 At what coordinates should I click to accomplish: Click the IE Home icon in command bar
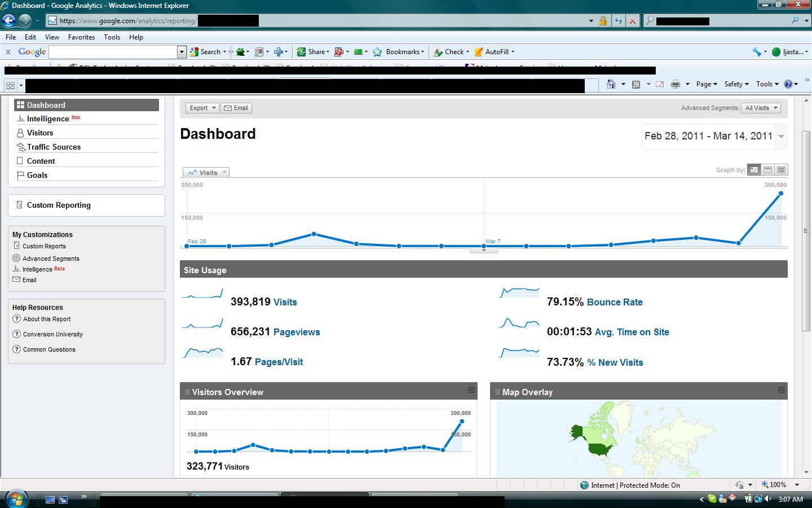tap(611, 84)
